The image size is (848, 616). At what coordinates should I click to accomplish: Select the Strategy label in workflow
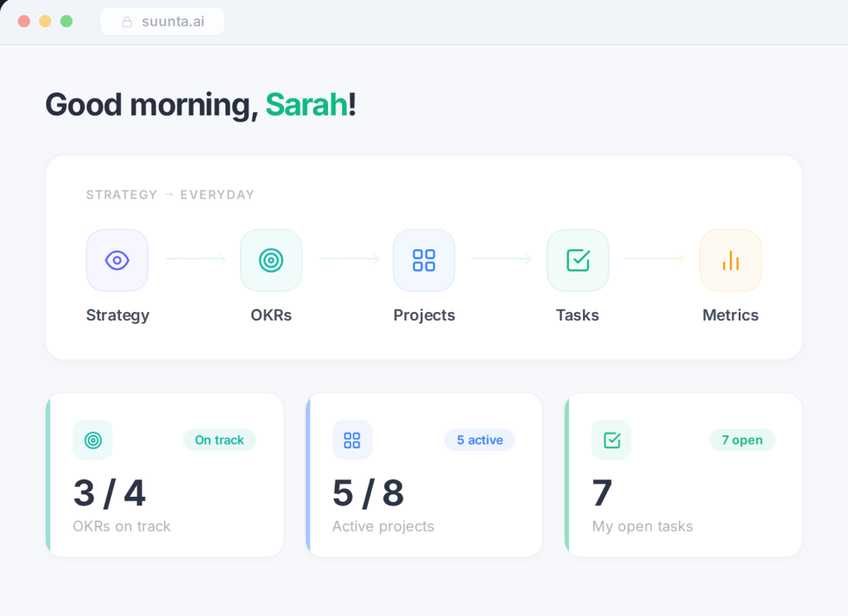tap(118, 315)
